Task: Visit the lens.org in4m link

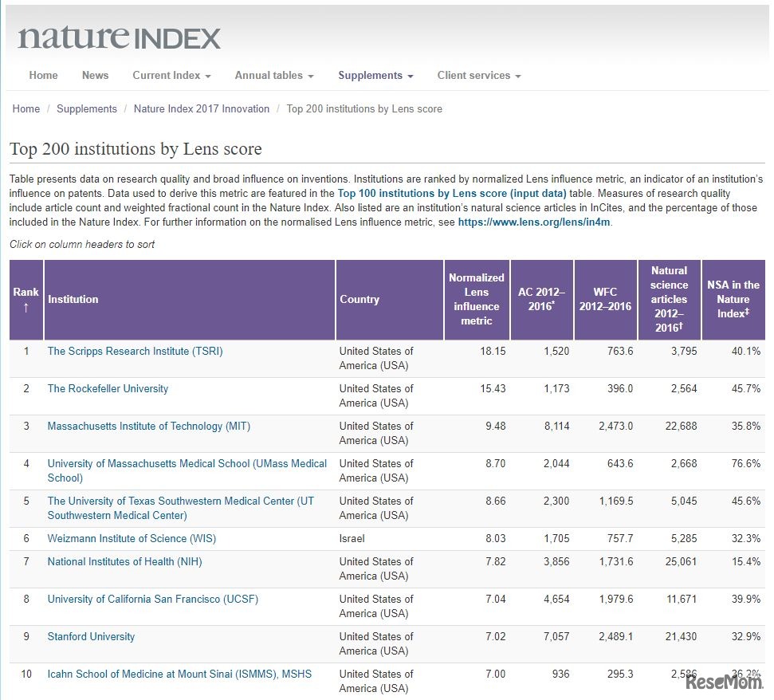Action: tap(534, 222)
